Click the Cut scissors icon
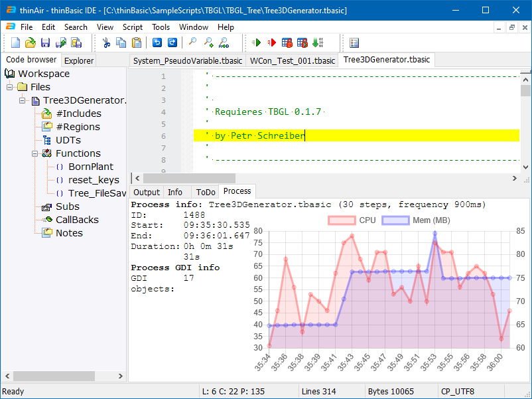 (x=105, y=43)
